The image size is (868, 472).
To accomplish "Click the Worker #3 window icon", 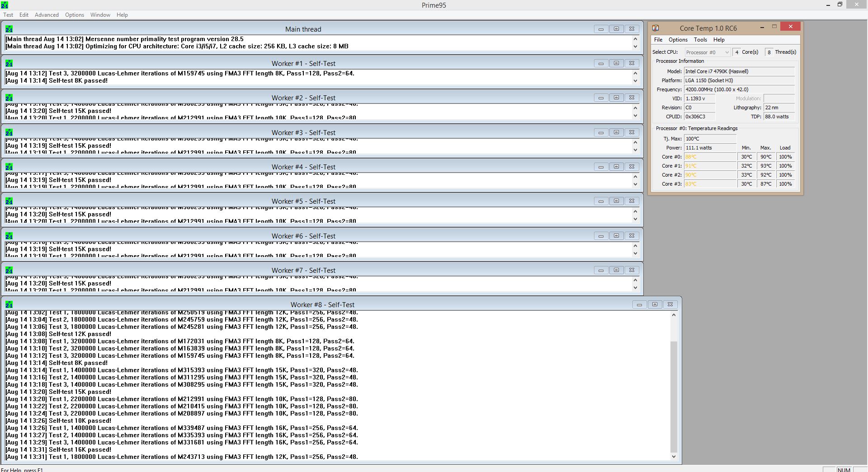I will tap(9, 132).
